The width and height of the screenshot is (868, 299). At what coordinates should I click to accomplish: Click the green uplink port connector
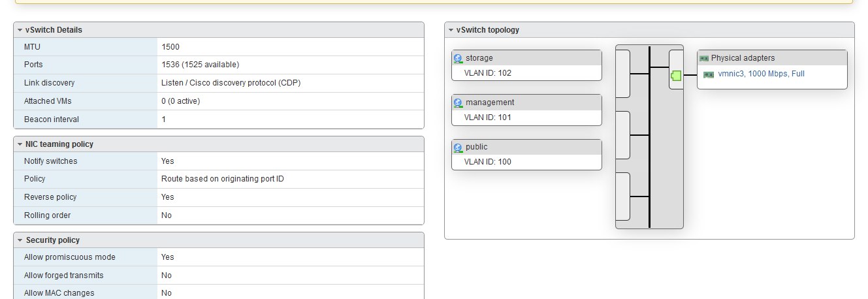(x=676, y=76)
